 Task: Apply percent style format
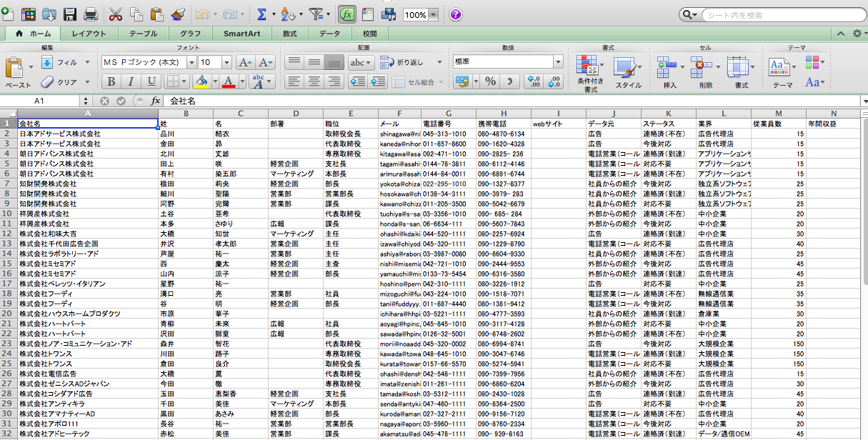491,81
